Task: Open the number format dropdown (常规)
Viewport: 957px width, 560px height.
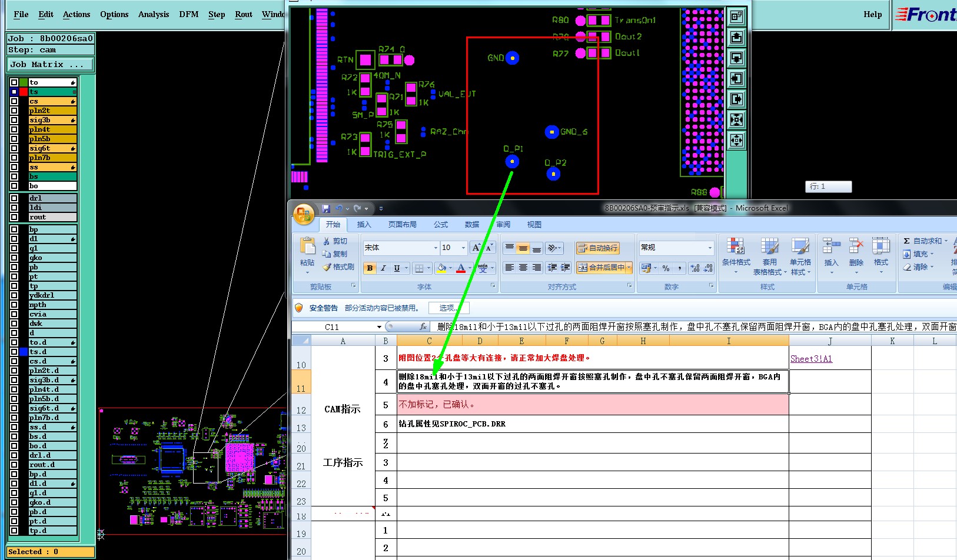Action: 710,248
